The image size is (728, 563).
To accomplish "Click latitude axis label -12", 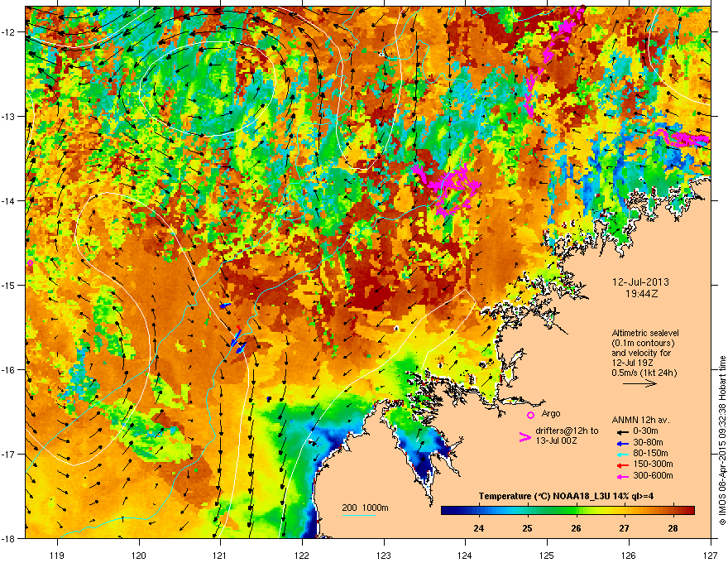I will tap(8, 32).
